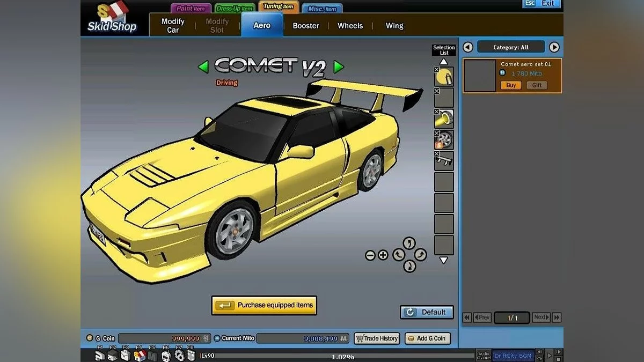Click Add G Coin button
The height and width of the screenshot is (362, 644).
(427, 338)
